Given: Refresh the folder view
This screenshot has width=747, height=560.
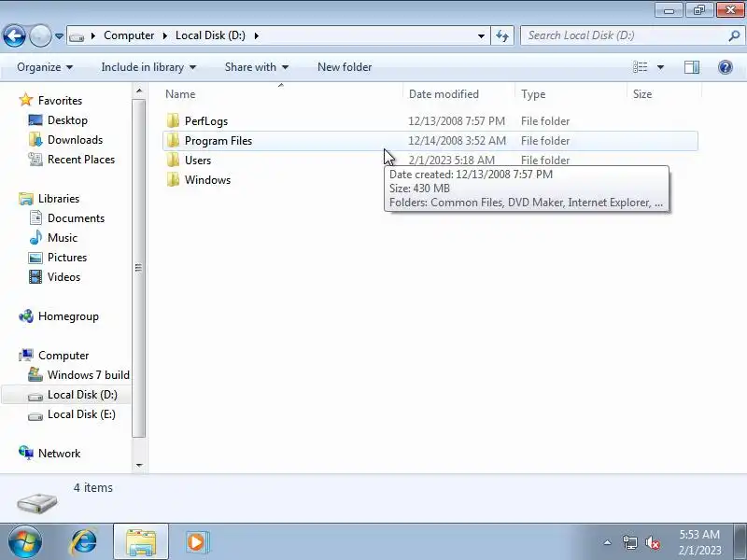Looking at the screenshot, I should click(x=502, y=35).
